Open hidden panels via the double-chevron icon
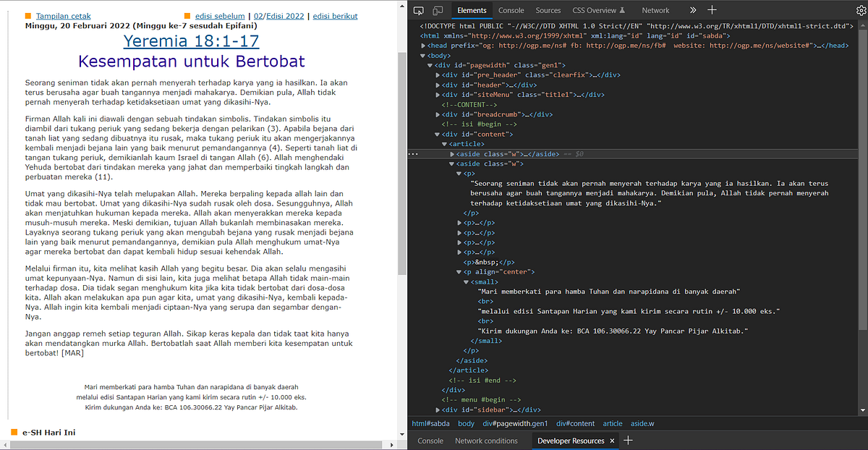868x450 pixels. point(693,10)
